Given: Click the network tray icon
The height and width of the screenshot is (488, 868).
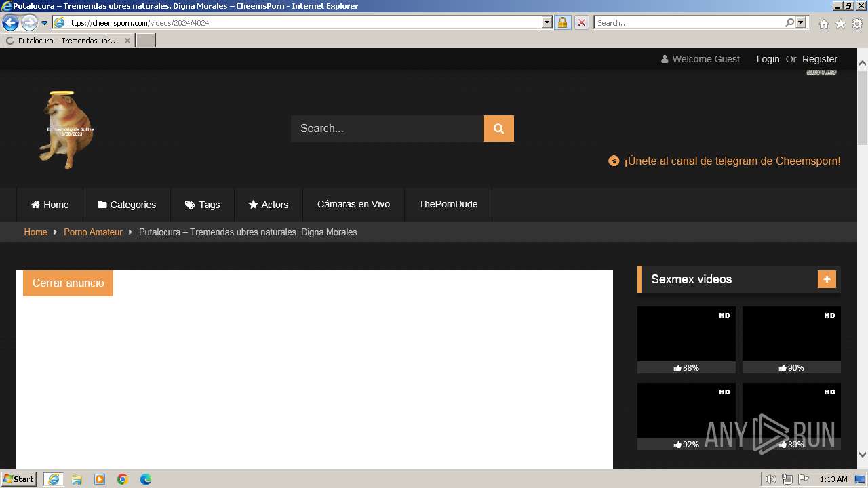Looking at the screenshot, I should (x=787, y=479).
